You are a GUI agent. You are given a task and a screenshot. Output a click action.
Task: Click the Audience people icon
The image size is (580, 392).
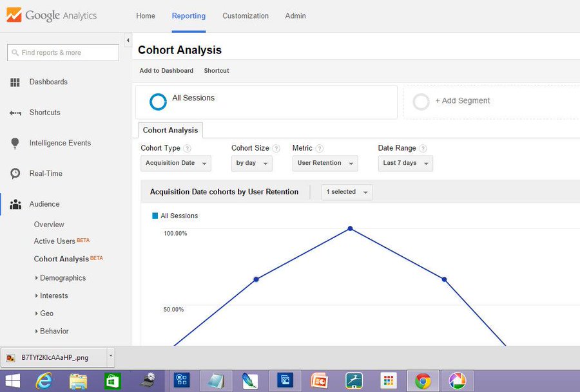(15, 204)
